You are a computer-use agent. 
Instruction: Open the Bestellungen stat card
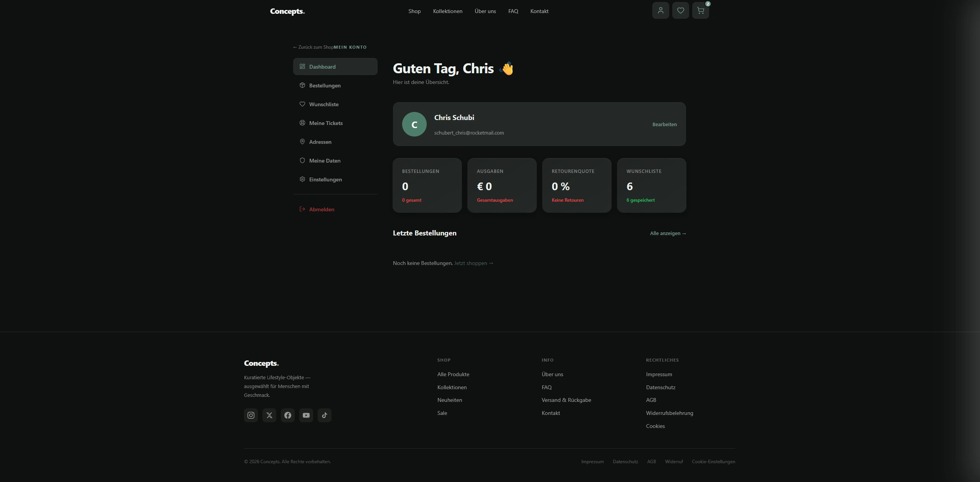tap(427, 185)
